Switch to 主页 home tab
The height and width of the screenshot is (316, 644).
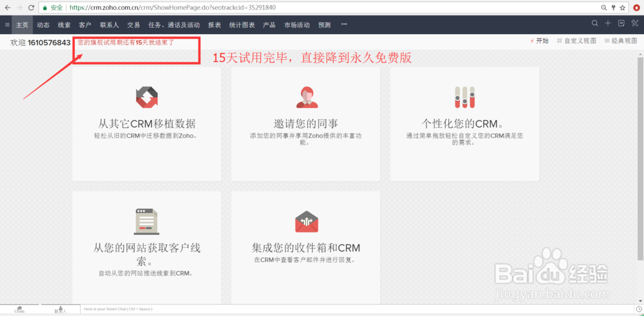coord(22,24)
